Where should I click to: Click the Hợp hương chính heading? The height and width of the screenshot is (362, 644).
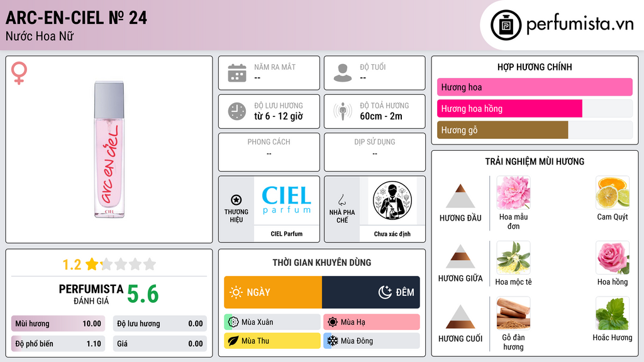pos(535,67)
